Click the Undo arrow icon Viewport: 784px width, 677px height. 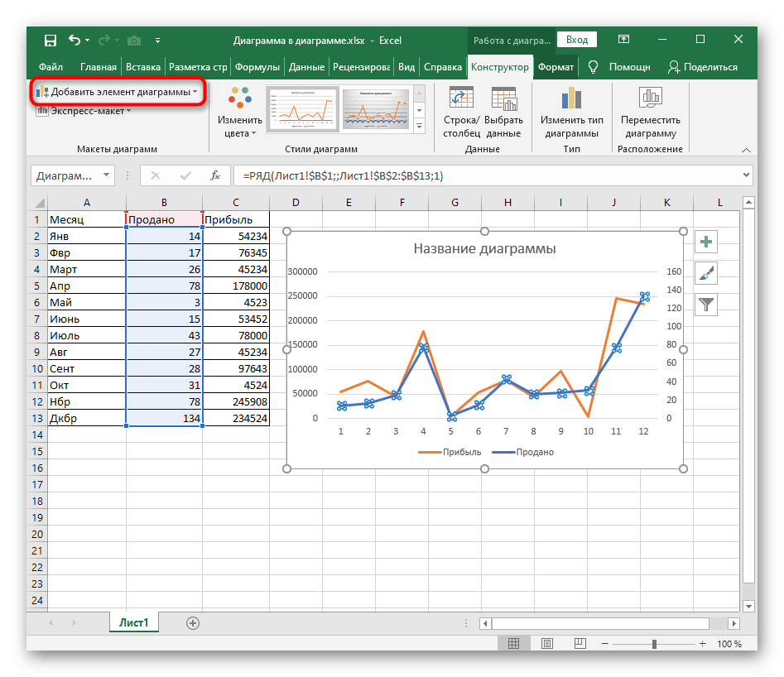75,40
